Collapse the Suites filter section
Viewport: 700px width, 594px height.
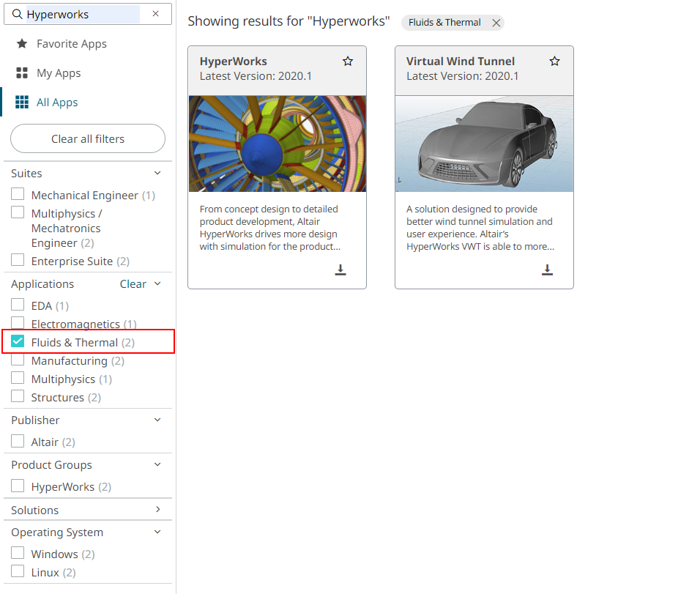pyautogui.click(x=157, y=174)
